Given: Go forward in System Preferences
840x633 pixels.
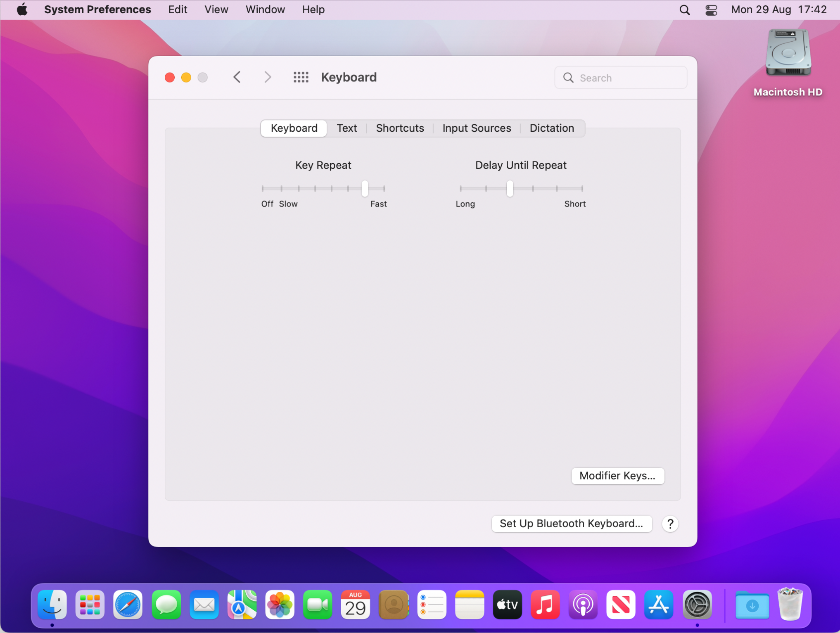Looking at the screenshot, I should click(268, 77).
